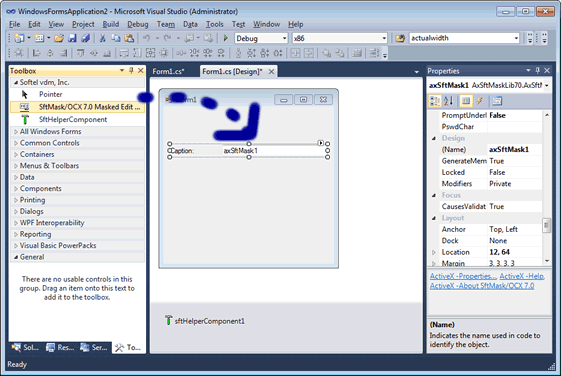The height and width of the screenshot is (376, 561).
Task: Switch to the Solution Explorer bottom tab
Action: coord(25,347)
